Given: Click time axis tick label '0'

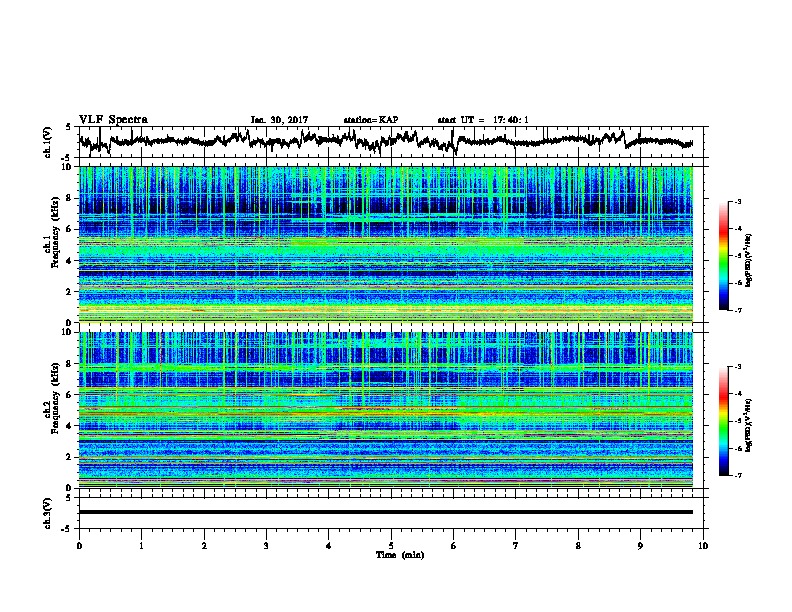Looking at the screenshot, I should [x=79, y=546].
